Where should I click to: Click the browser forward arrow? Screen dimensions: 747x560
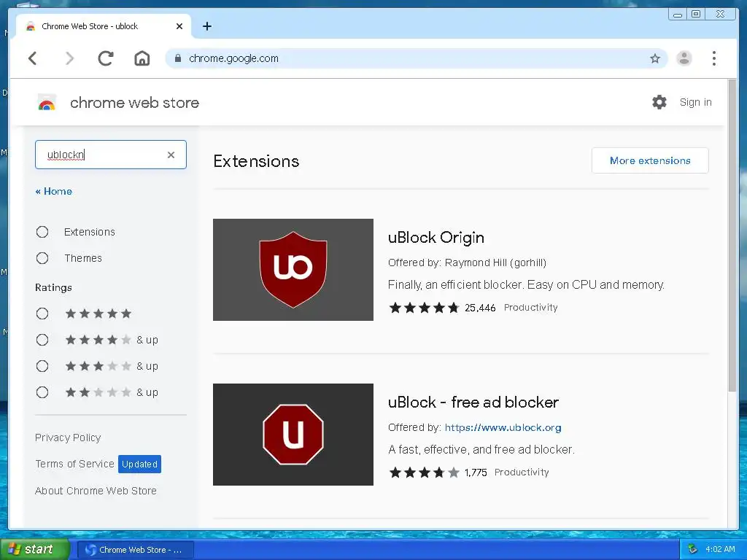(x=69, y=58)
